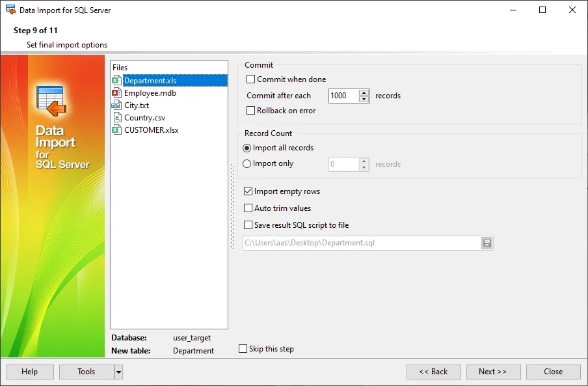Select the Import only radio button

tap(247, 163)
